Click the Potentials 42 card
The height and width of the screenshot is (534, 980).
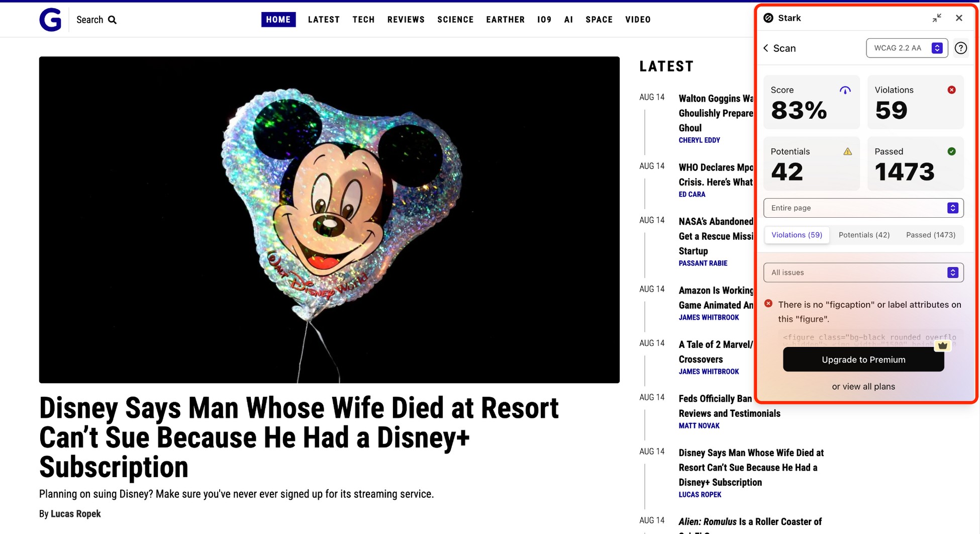812,163
